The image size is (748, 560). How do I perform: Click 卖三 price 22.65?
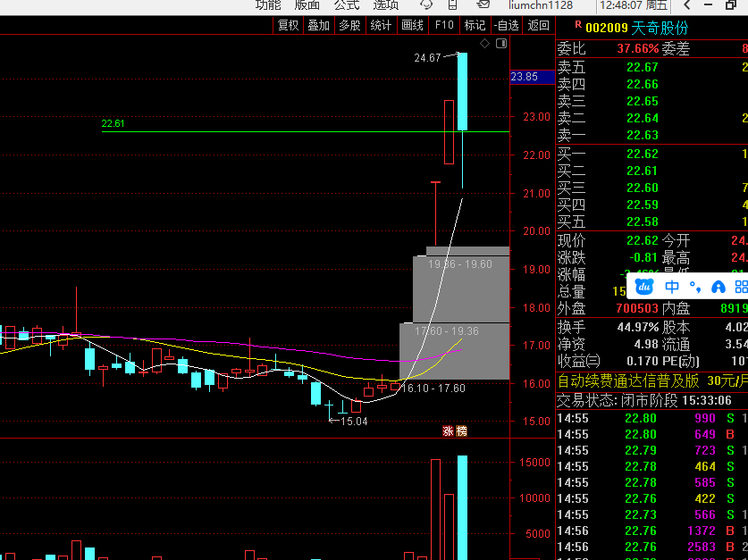(x=642, y=101)
